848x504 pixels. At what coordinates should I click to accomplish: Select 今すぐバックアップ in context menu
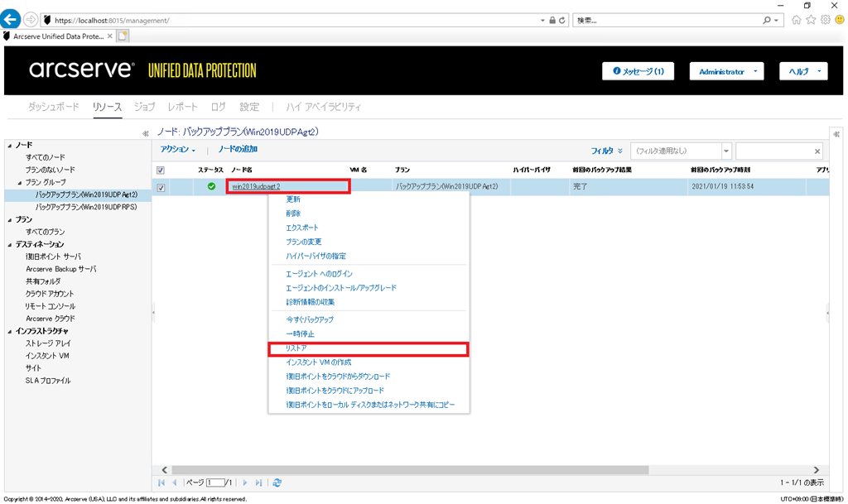[x=310, y=319]
